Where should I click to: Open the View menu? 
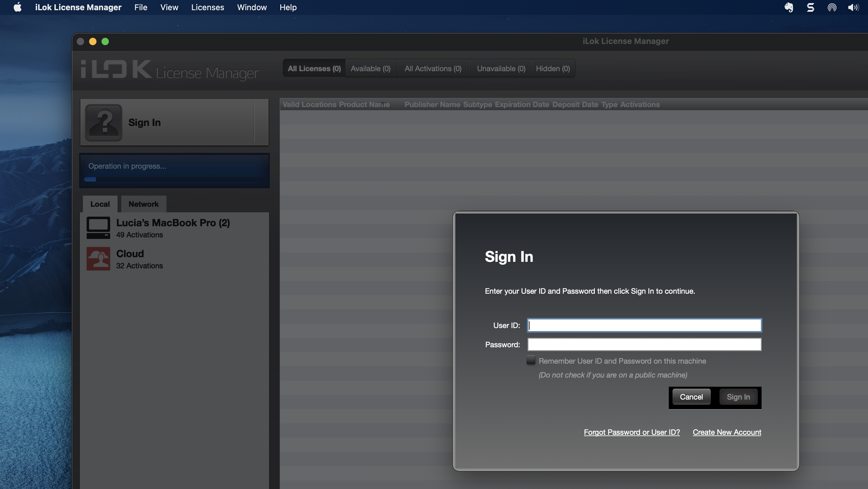pyautogui.click(x=169, y=7)
